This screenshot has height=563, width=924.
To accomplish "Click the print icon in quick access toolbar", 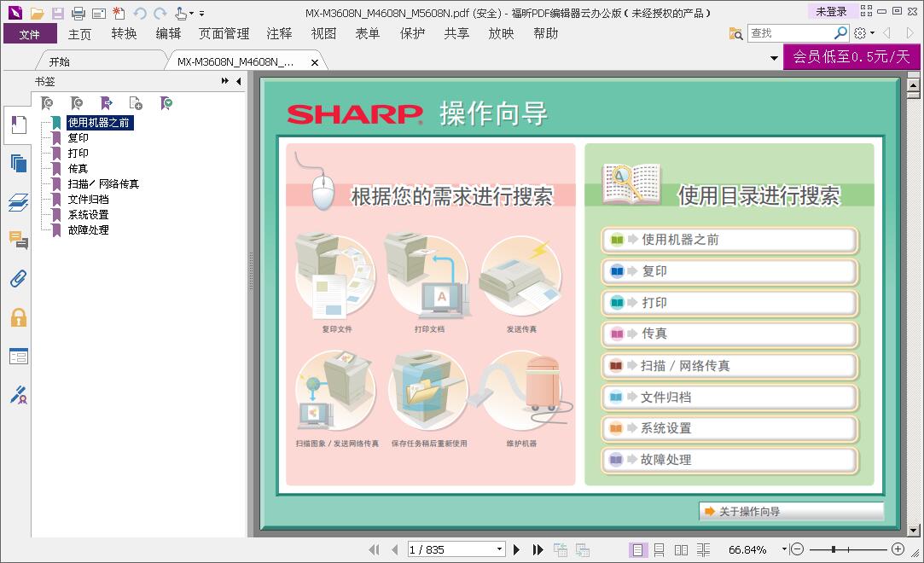I will (x=78, y=13).
